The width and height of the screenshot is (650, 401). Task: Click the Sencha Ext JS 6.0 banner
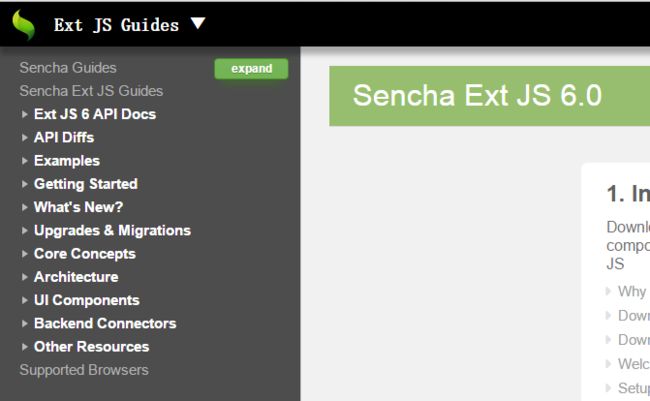pyautogui.click(x=490, y=96)
